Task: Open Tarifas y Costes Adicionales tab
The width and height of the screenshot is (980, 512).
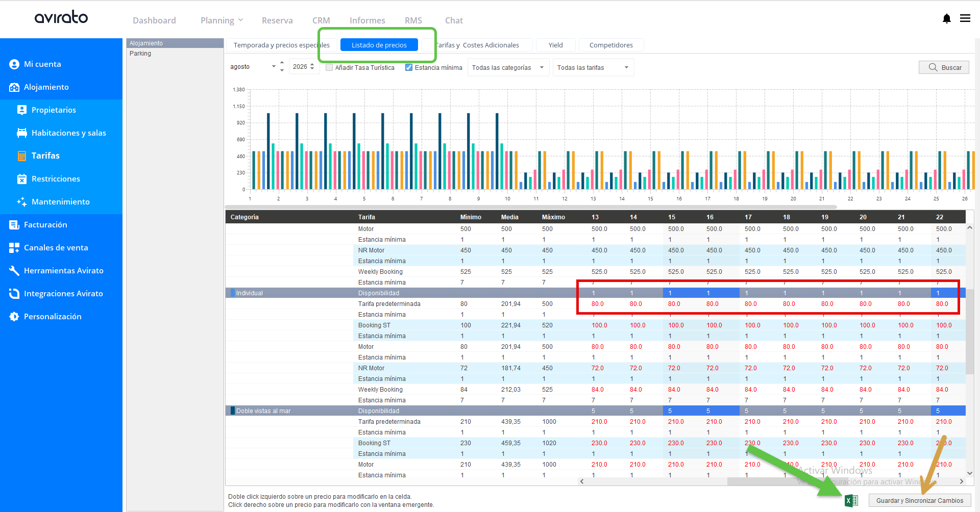Action: [x=477, y=45]
